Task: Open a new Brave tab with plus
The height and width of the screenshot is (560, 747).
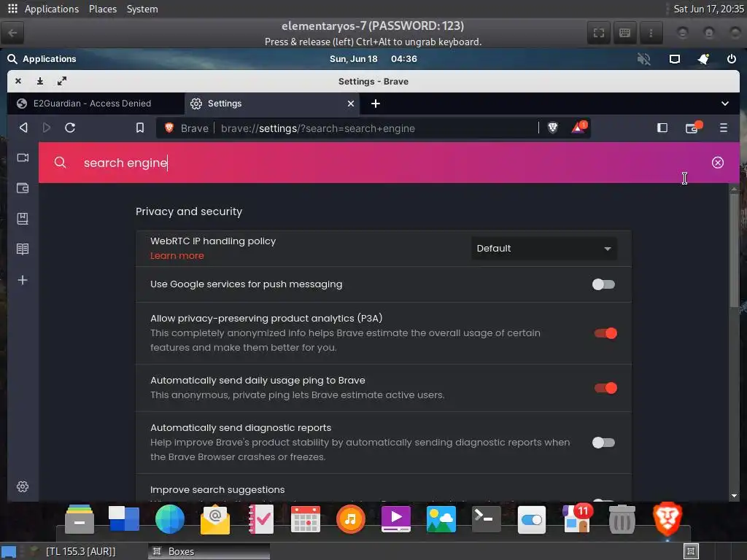Action: tap(376, 104)
